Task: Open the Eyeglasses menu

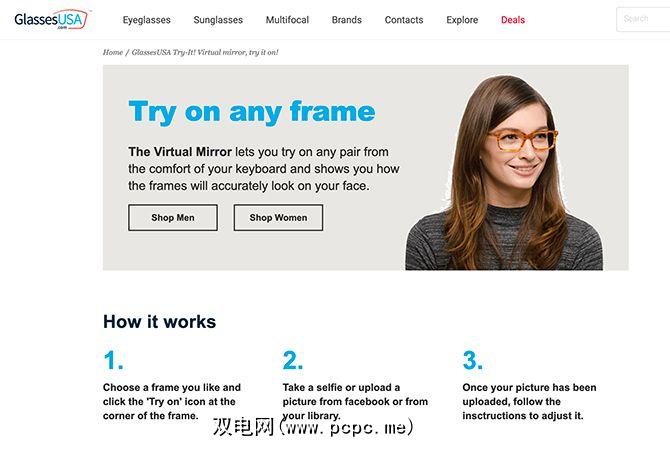Action: point(147,20)
